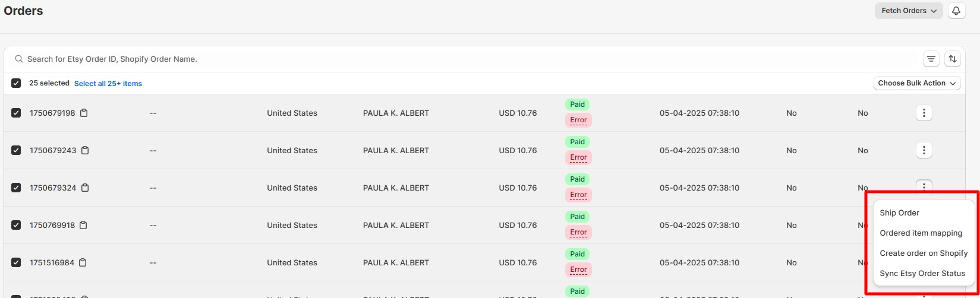Viewport: 980px width, 298px height.
Task: Click the Select all 25+ items link
Action: coord(108,84)
